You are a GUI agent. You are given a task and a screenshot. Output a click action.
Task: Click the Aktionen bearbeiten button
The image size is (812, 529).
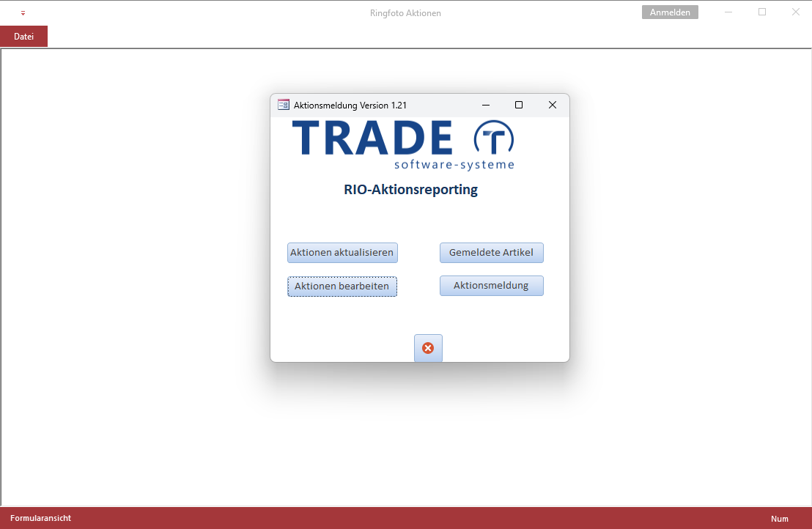pos(342,286)
